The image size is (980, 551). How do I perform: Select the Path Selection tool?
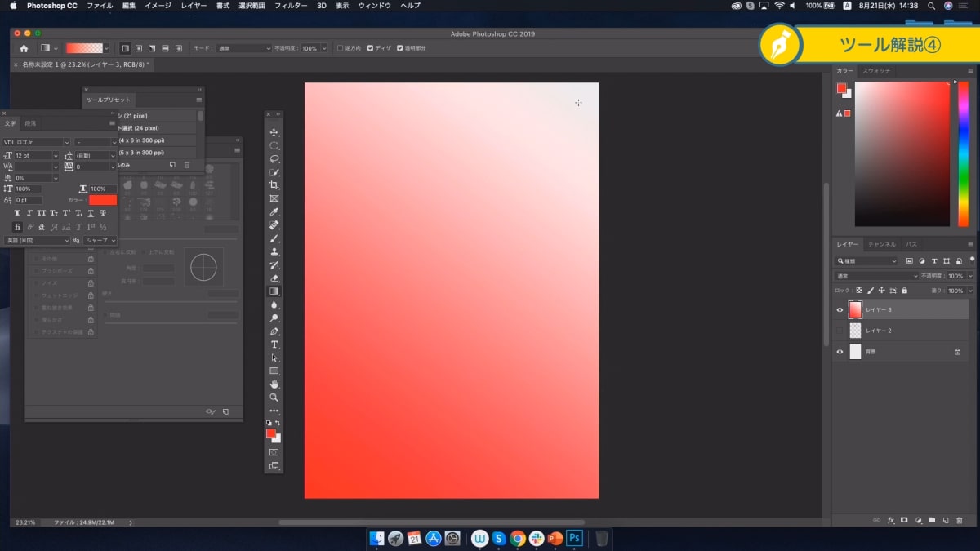click(274, 358)
